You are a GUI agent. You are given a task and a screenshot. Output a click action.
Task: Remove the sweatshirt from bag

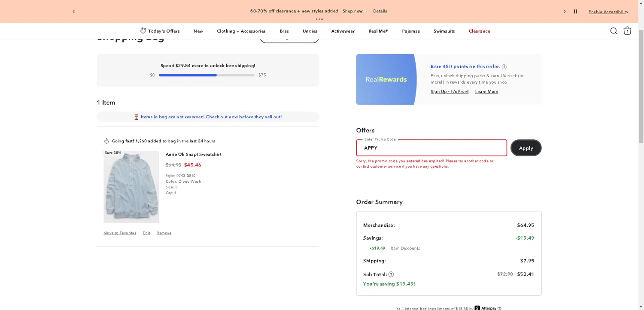pos(164,233)
